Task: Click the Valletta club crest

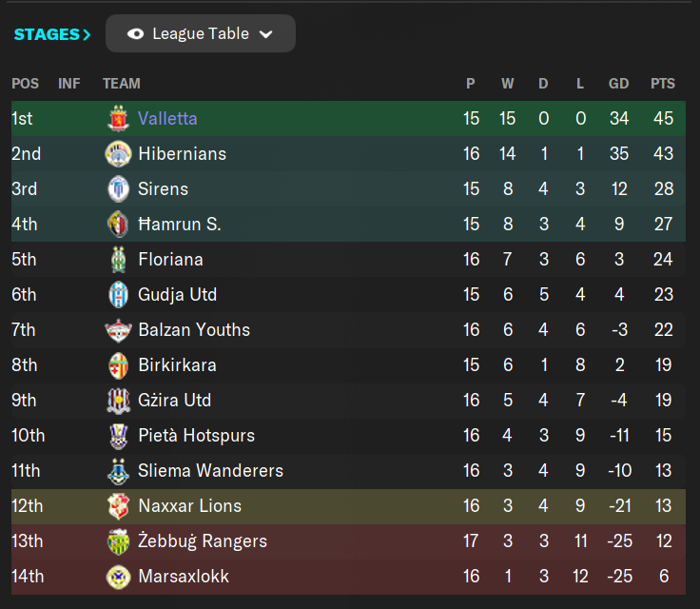Action: [118, 118]
